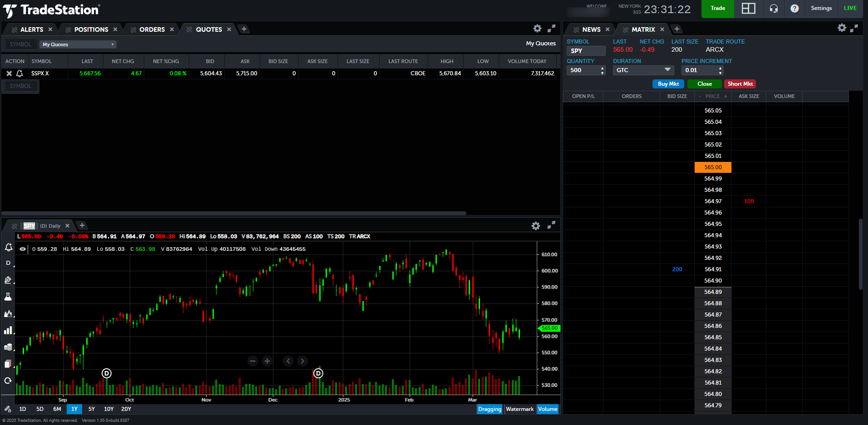Toggle the Watermark chart option

click(520, 409)
